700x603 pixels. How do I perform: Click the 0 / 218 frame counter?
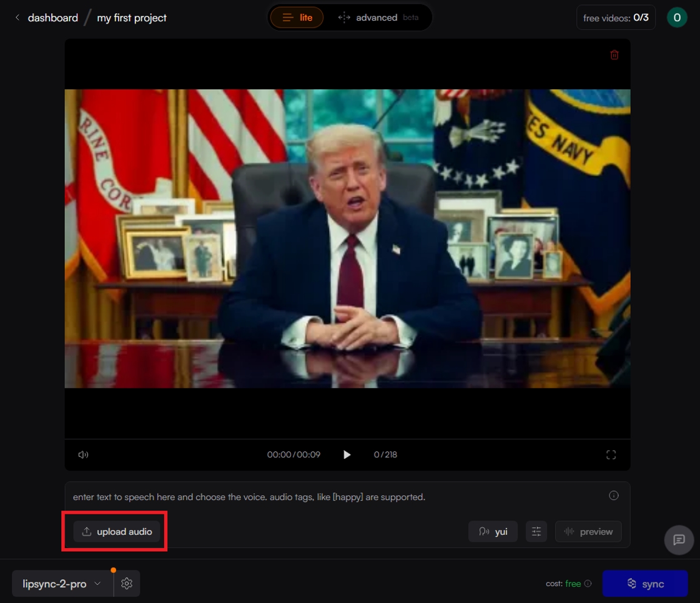(x=385, y=454)
